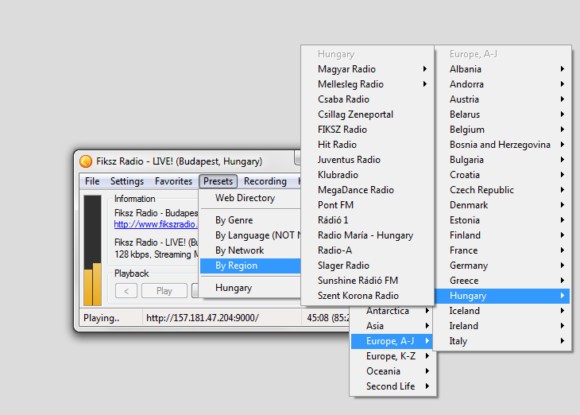Open the Favorites menu
This screenshot has height=415, width=580.
(173, 181)
